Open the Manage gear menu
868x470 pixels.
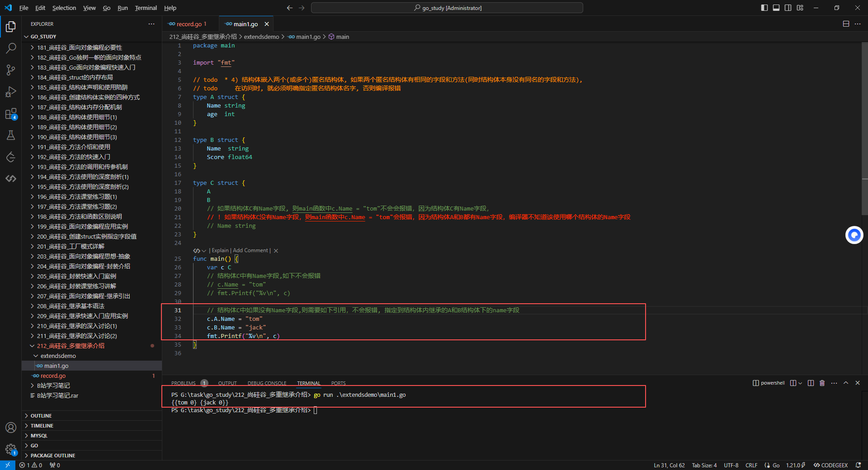pyautogui.click(x=11, y=449)
